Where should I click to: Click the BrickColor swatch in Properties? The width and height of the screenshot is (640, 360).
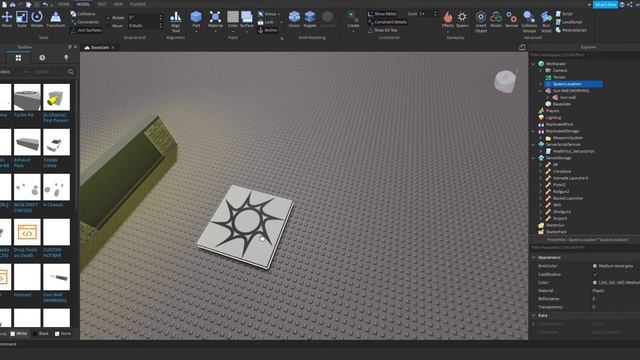pos(595,266)
